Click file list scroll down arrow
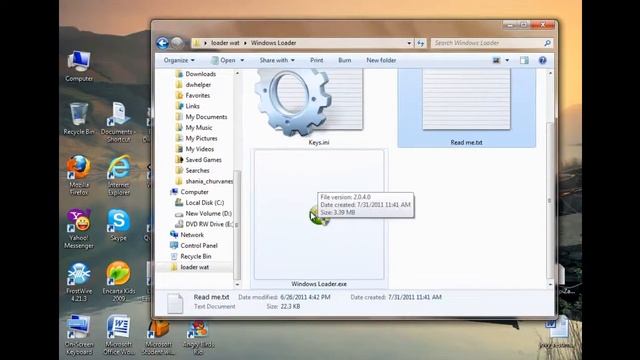 click(x=550, y=284)
